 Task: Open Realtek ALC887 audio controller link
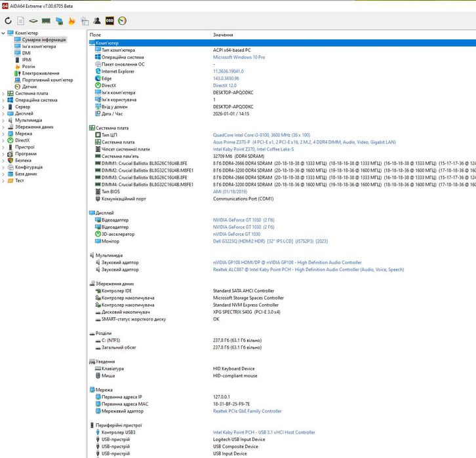pyautogui.click(x=308, y=269)
